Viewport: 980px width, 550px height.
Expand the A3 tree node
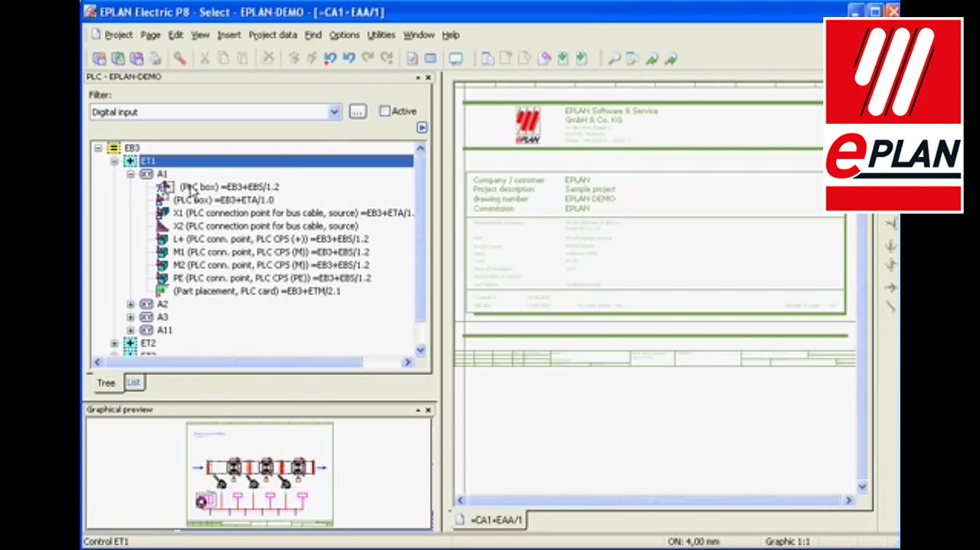[130, 317]
